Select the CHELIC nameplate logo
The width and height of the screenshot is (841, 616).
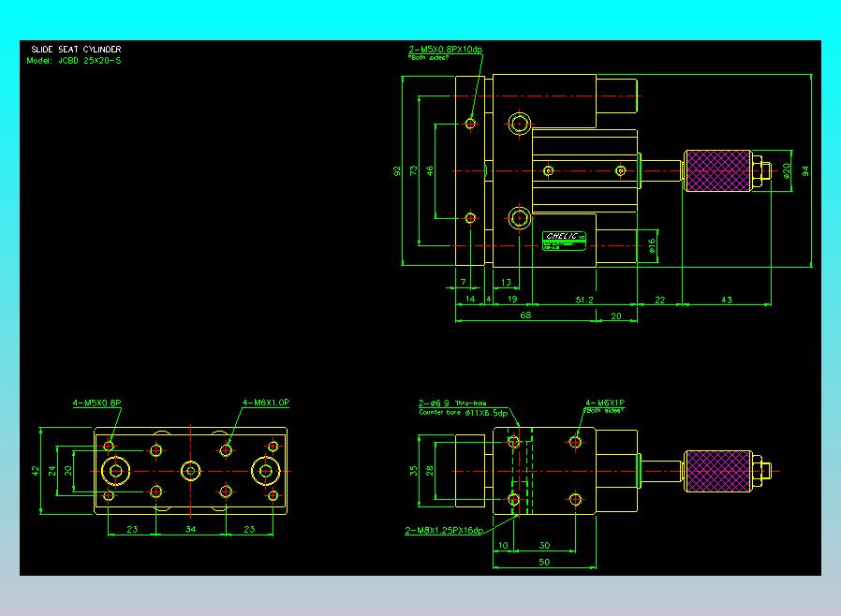(564, 241)
